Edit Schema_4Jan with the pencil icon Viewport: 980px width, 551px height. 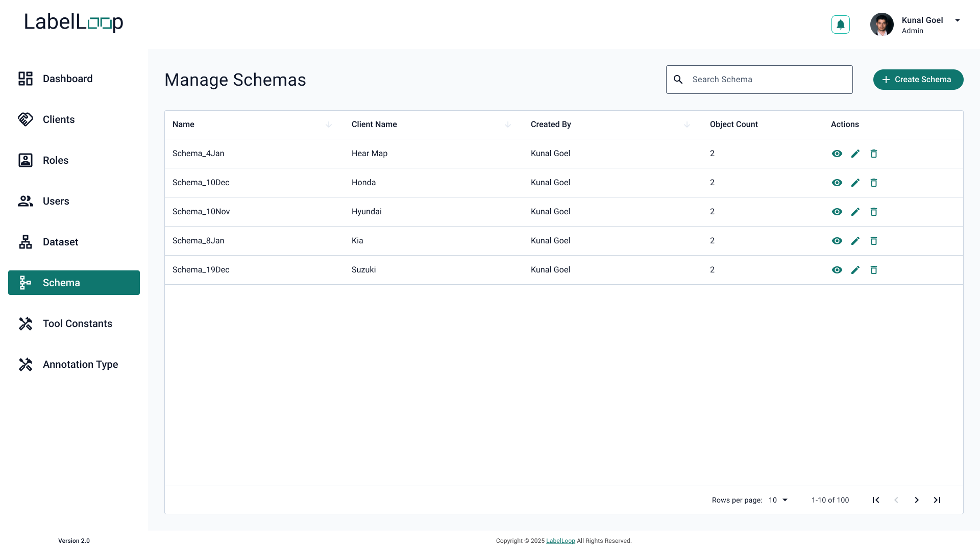(x=855, y=154)
